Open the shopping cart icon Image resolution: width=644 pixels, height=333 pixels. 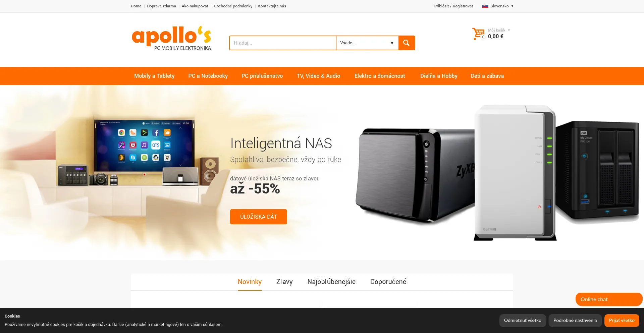tap(479, 34)
